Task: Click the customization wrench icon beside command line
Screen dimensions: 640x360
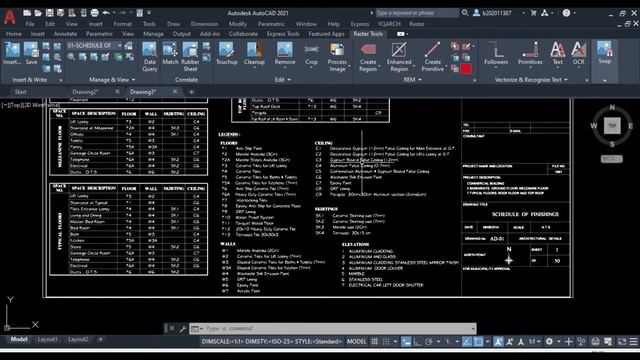Action: pos(183,328)
